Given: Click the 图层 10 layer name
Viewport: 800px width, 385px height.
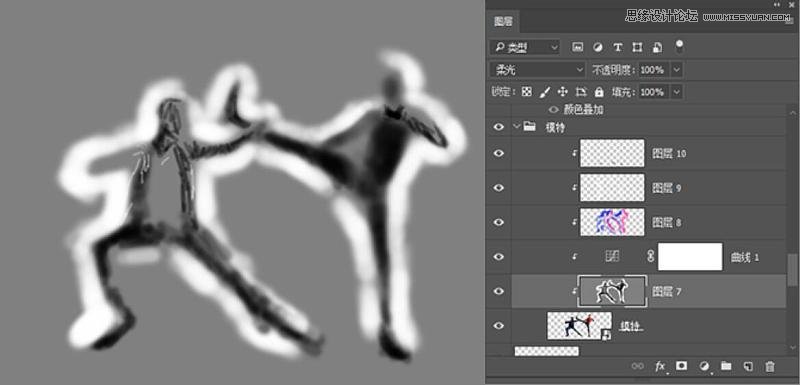Looking at the screenshot, I should pyautogui.click(x=669, y=153).
